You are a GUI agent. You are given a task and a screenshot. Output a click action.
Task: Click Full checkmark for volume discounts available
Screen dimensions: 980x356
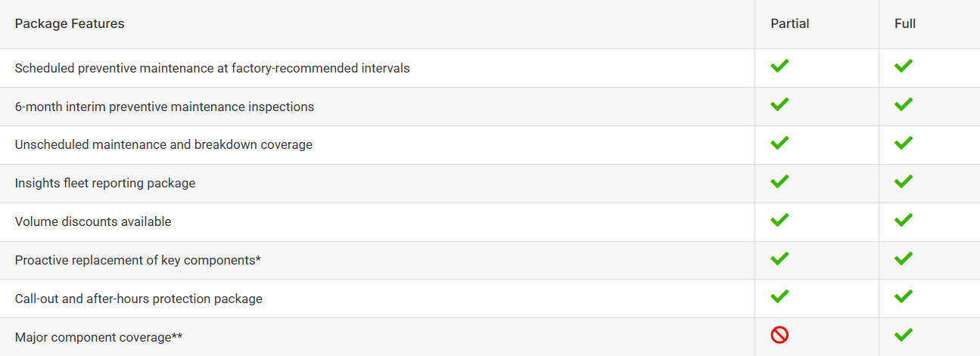903,220
